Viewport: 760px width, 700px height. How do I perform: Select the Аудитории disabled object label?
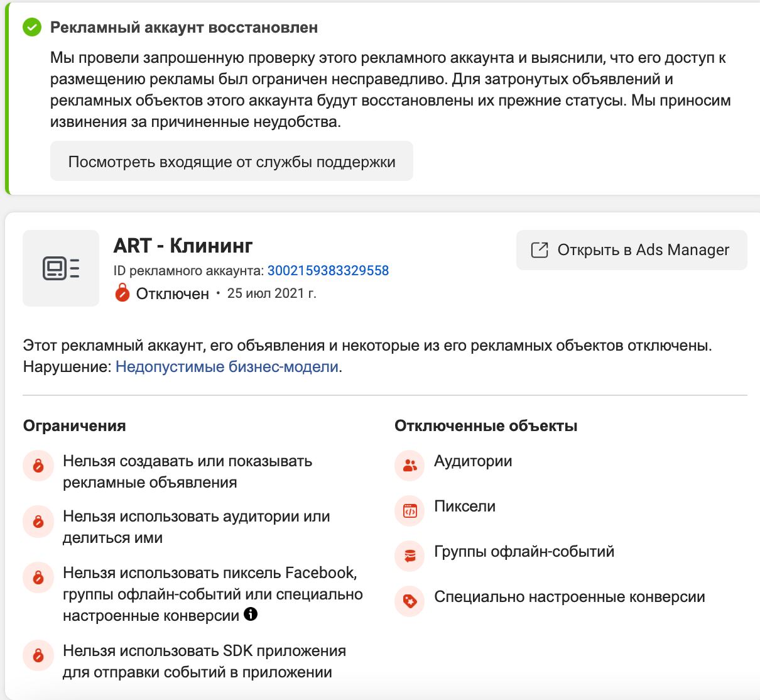pos(473,461)
